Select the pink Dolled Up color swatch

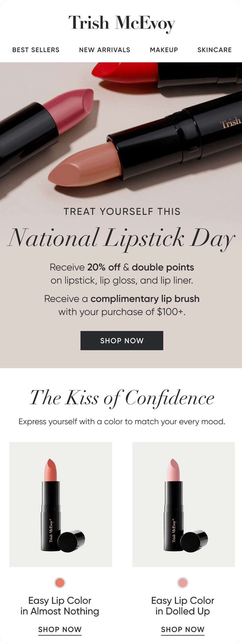pos(183,582)
